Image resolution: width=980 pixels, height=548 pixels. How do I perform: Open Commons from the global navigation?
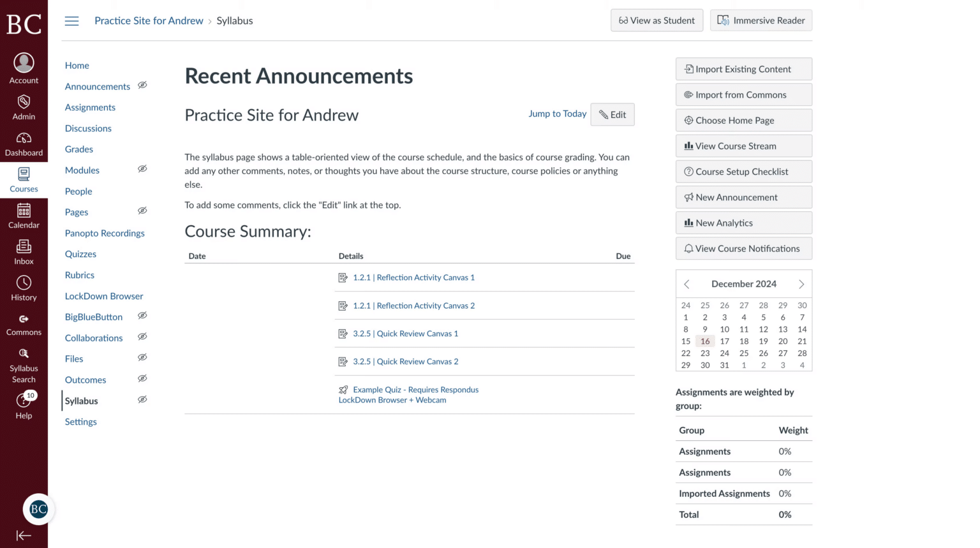tap(24, 323)
